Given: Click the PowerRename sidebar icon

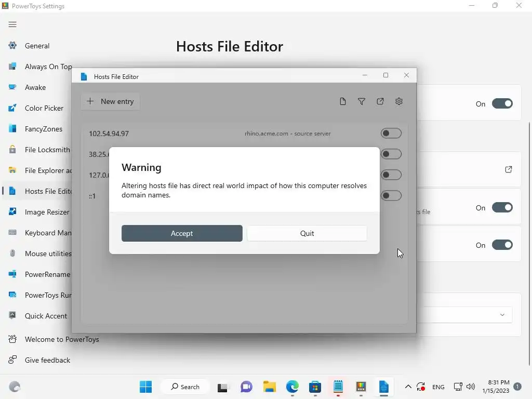Looking at the screenshot, I should click(x=12, y=274).
